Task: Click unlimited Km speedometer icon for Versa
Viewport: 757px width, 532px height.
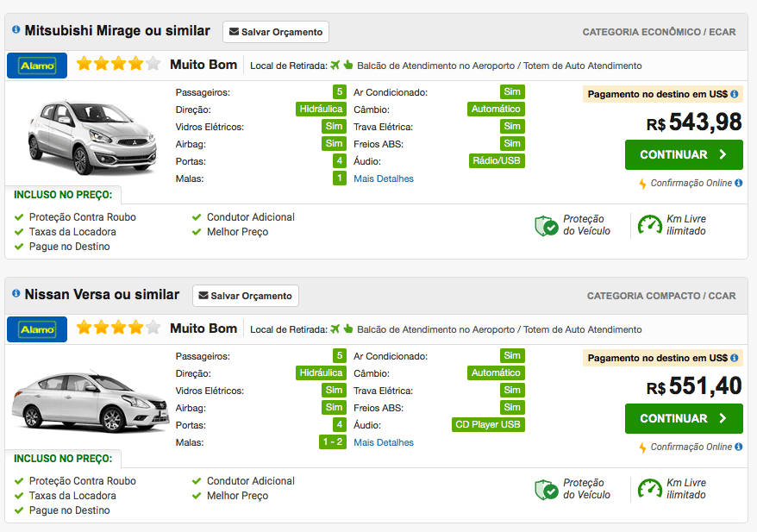Action: (x=650, y=489)
